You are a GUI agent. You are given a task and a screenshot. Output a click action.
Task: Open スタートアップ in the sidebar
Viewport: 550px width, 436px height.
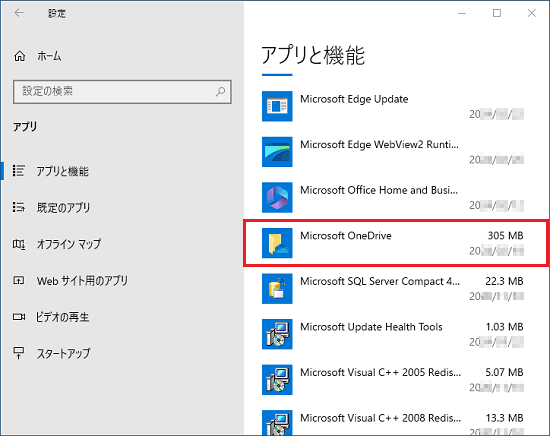click(63, 353)
